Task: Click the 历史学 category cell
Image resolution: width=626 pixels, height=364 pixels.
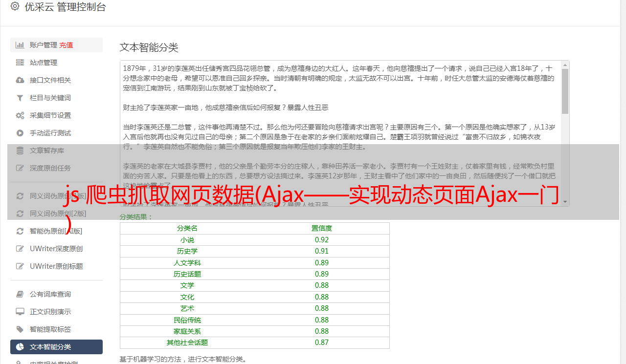Action: click(187, 251)
